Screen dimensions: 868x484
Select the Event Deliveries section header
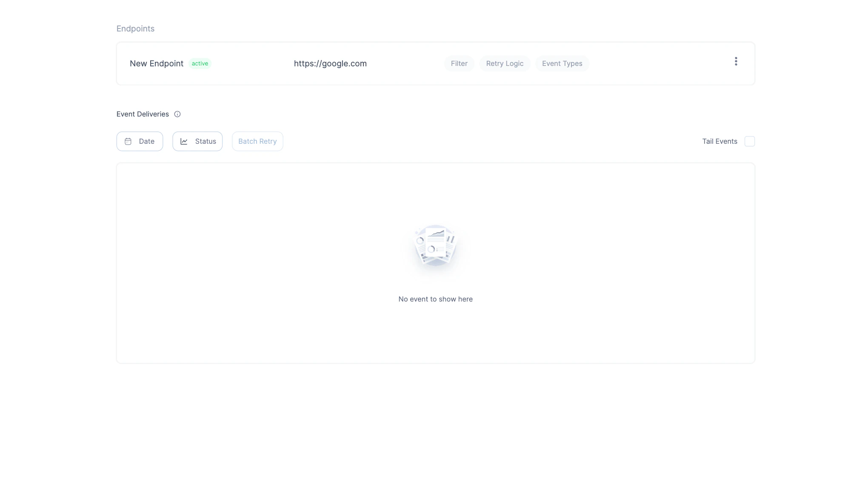pyautogui.click(x=142, y=114)
